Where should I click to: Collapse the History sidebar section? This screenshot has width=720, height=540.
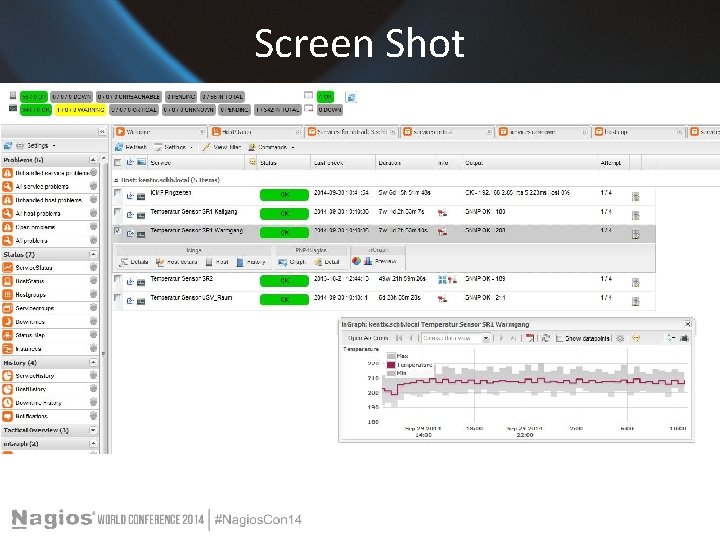coord(93,362)
